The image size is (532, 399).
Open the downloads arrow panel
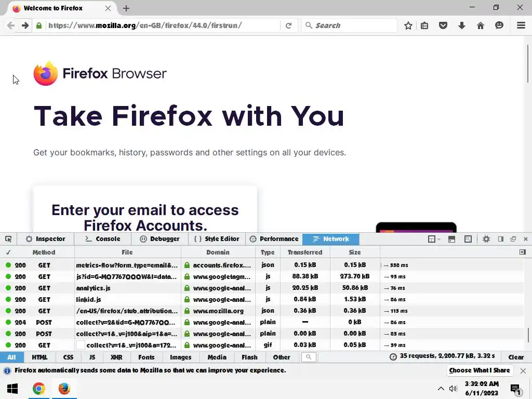(462, 25)
